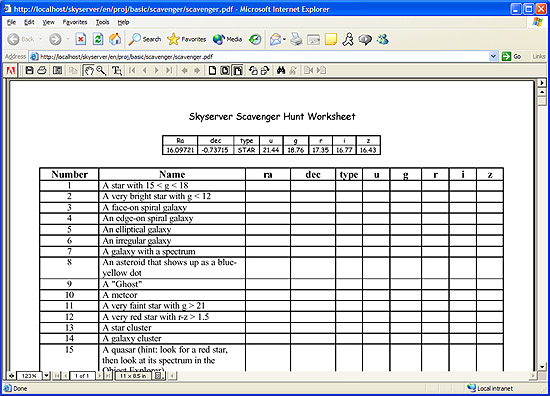
Task: Rotate page with the clockwise rotate icon
Action: pos(266,71)
